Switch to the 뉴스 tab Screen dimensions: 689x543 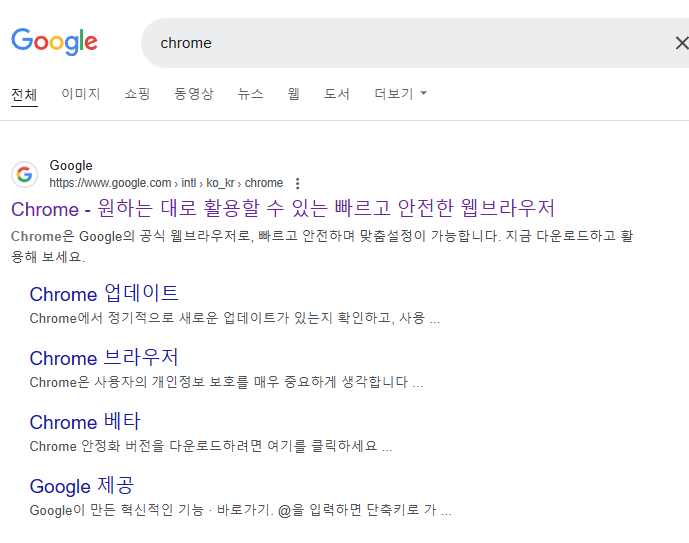[x=250, y=94]
